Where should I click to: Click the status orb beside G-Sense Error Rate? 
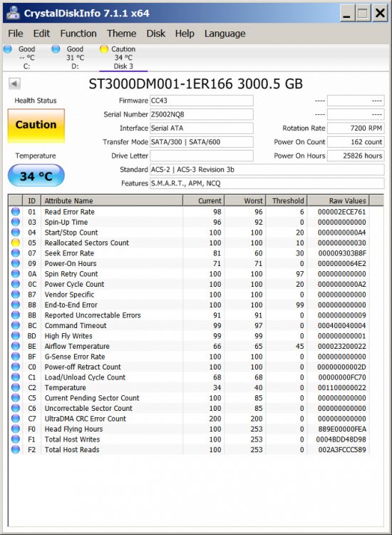(16, 357)
